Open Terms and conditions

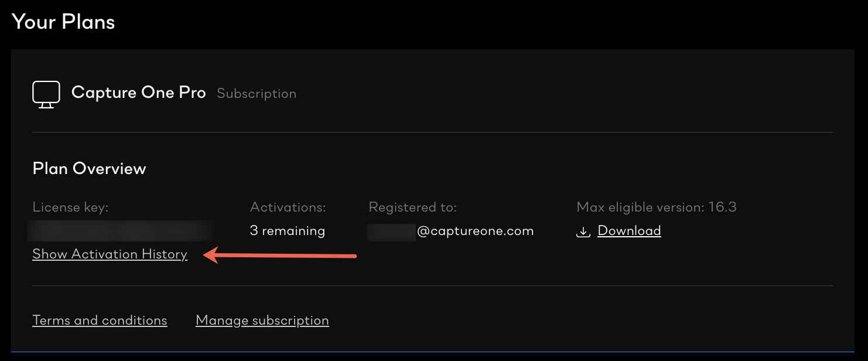pyautogui.click(x=100, y=321)
